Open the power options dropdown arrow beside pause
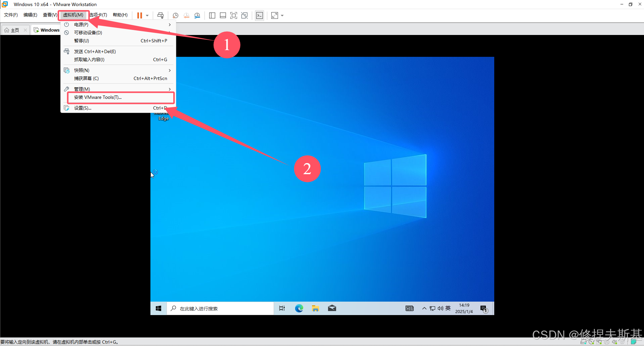The image size is (644, 346). click(147, 15)
